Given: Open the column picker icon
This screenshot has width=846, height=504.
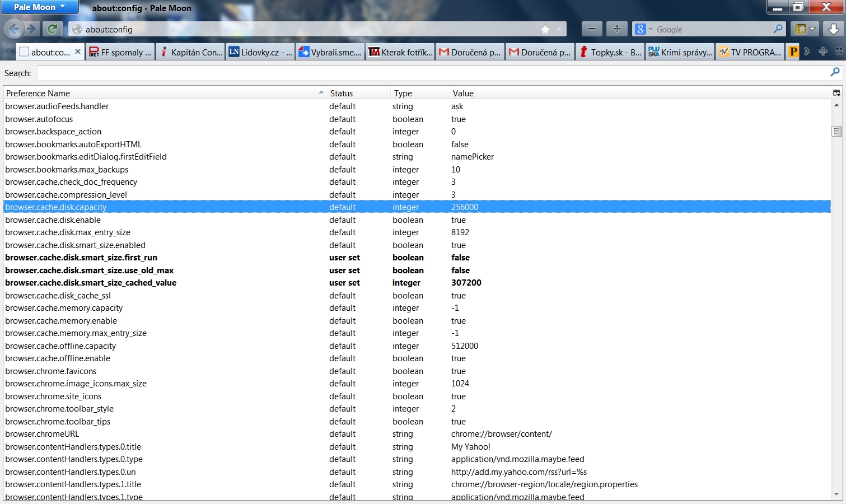Looking at the screenshot, I should tap(836, 93).
